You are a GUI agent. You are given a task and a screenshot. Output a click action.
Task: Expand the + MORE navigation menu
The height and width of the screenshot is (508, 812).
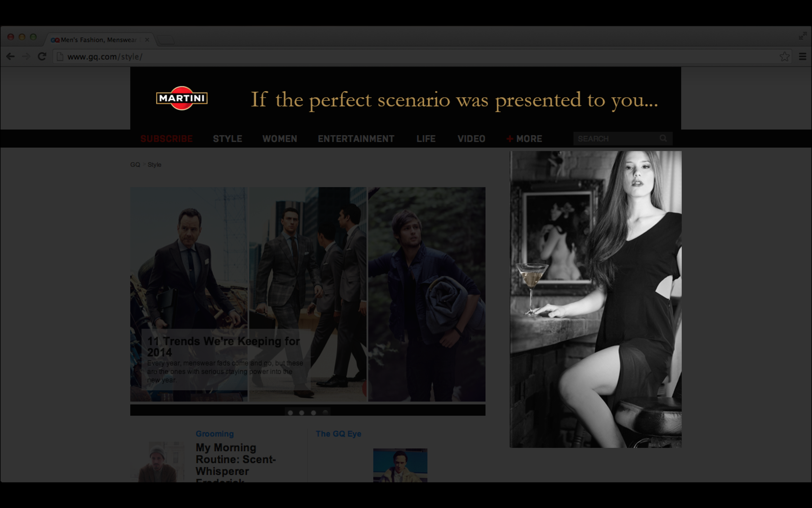[524, 138]
